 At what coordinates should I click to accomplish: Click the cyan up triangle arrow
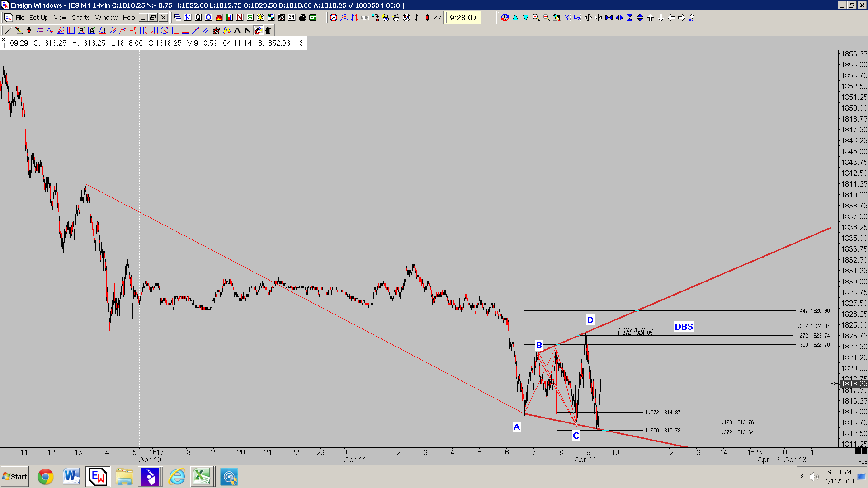(515, 18)
